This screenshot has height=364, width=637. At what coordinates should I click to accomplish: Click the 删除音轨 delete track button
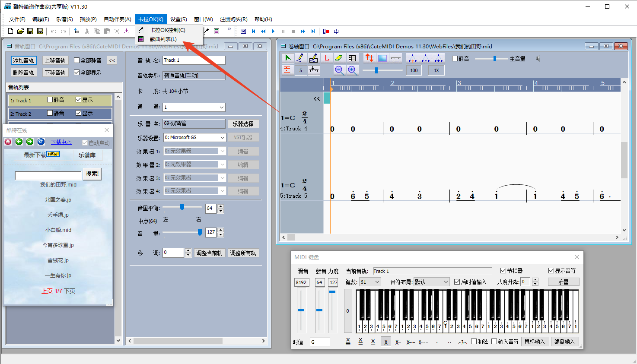[x=24, y=73]
